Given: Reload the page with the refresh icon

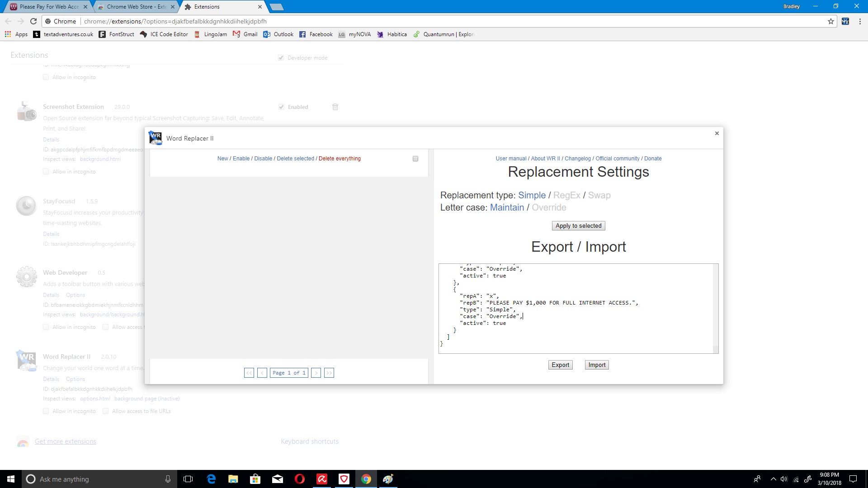Looking at the screenshot, I should coord(33,21).
